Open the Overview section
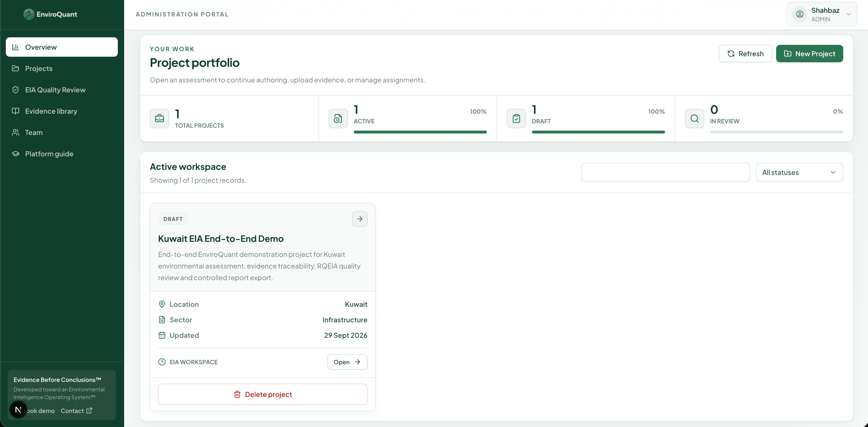The image size is (868, 427). pos(62,47)
